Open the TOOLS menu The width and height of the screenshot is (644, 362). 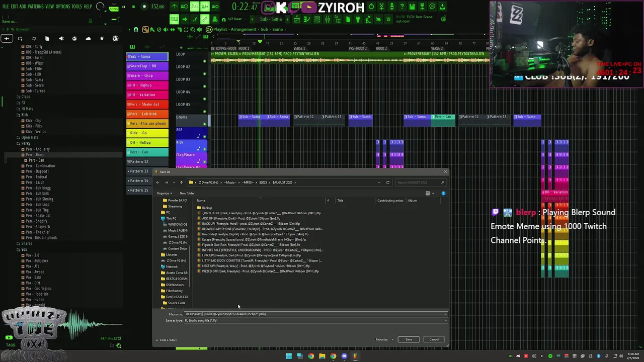coord(76,7)
